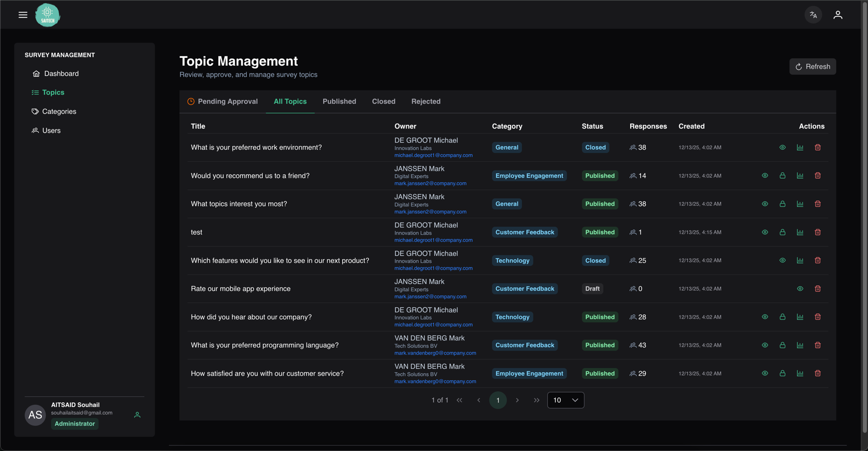Open the rows-per-page dropdown showing 10

point(565,400)
